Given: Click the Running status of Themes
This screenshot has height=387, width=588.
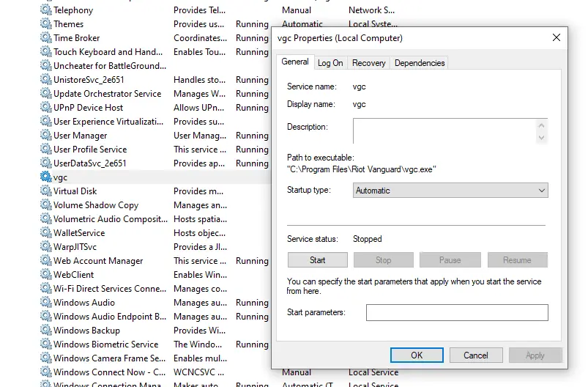Looking at the screenshot, I should point(252,24).
